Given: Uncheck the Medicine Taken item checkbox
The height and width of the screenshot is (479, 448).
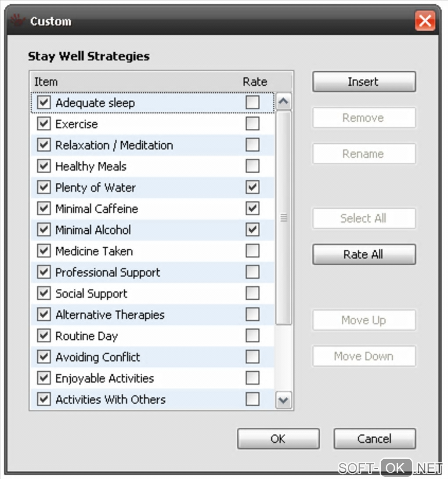Looking at the screenshot, I should click(43, 251).
